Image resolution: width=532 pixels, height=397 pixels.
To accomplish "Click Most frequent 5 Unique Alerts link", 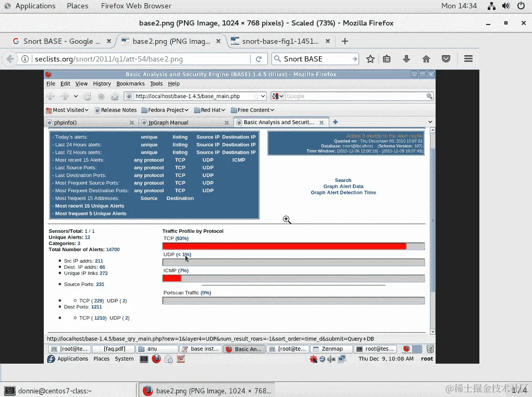I will [x=91, y=214].
